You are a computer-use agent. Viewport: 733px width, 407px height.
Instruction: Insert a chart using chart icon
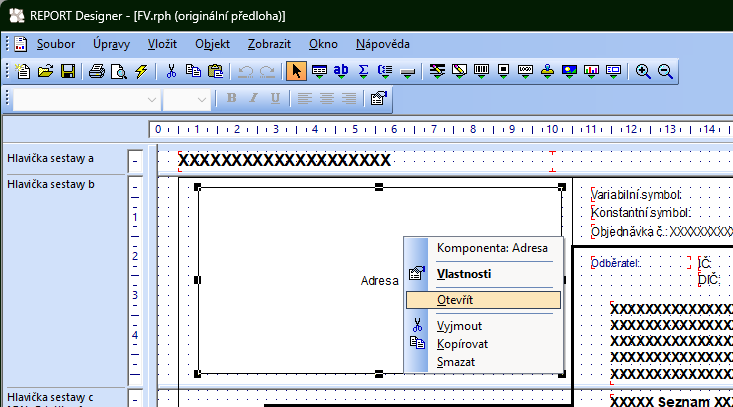(x=591, y=71)
